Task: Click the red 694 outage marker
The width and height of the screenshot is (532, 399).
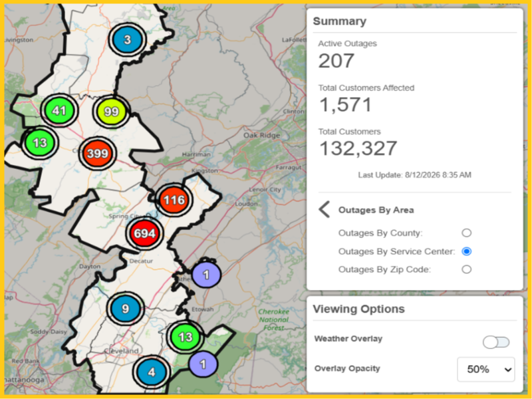Action: click(145, 233)
